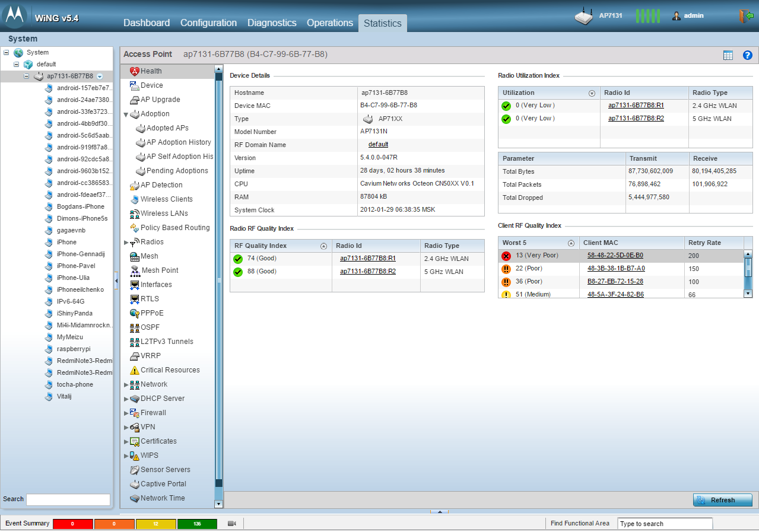Expand the VPN menu section
Screen dimensions: 759x532
click(x=126, y=428)
